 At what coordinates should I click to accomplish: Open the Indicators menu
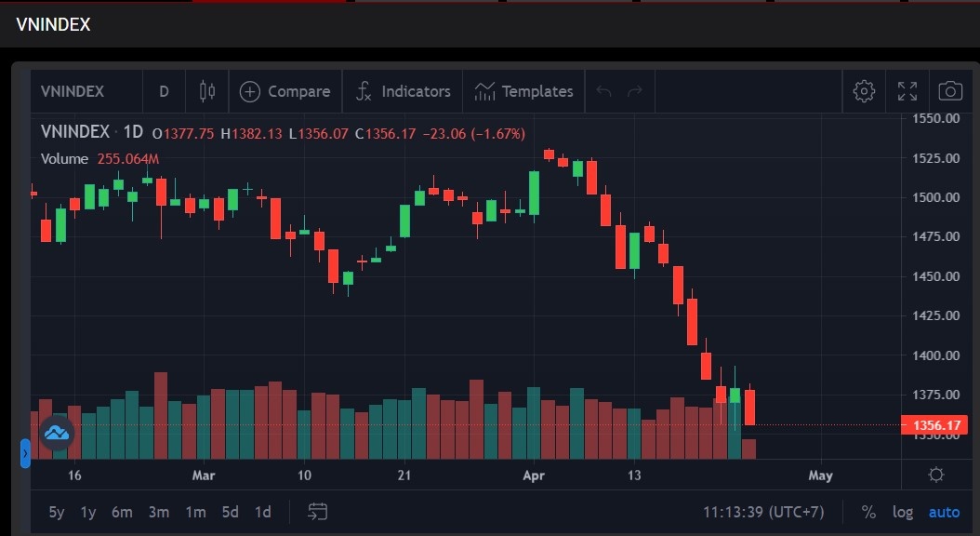click(403, 91)
